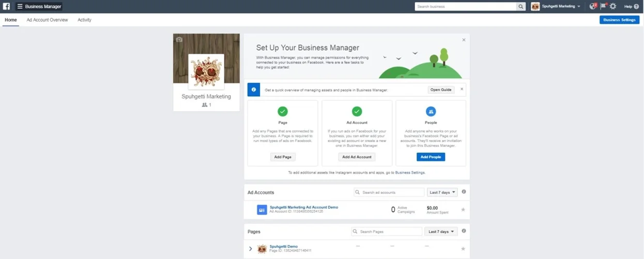
Task: Click the blue info icon in guide banner
Action: [x=254, y=89]
